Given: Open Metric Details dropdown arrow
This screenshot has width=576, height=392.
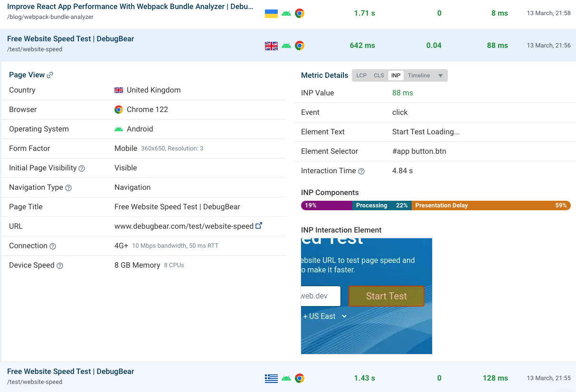Looking at the screenshot, I should [x=440, y=75].
